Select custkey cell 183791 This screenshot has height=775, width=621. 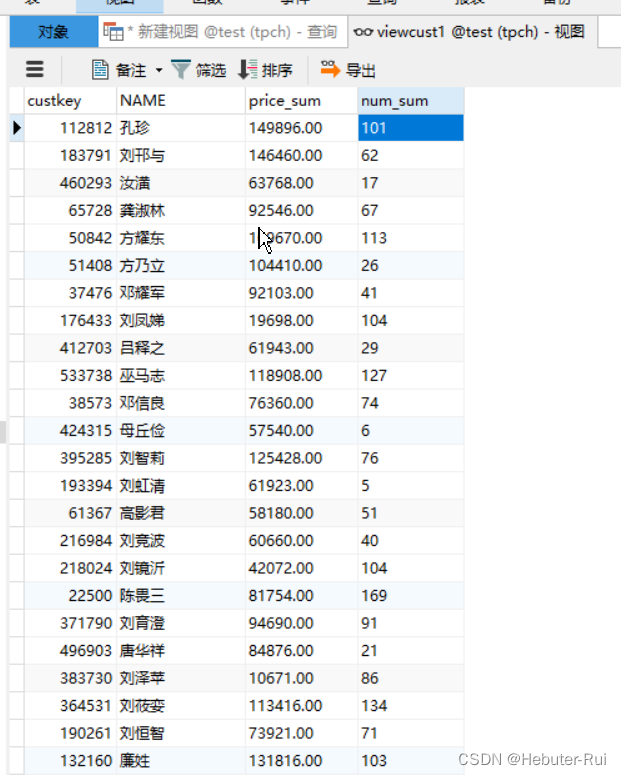70,156
